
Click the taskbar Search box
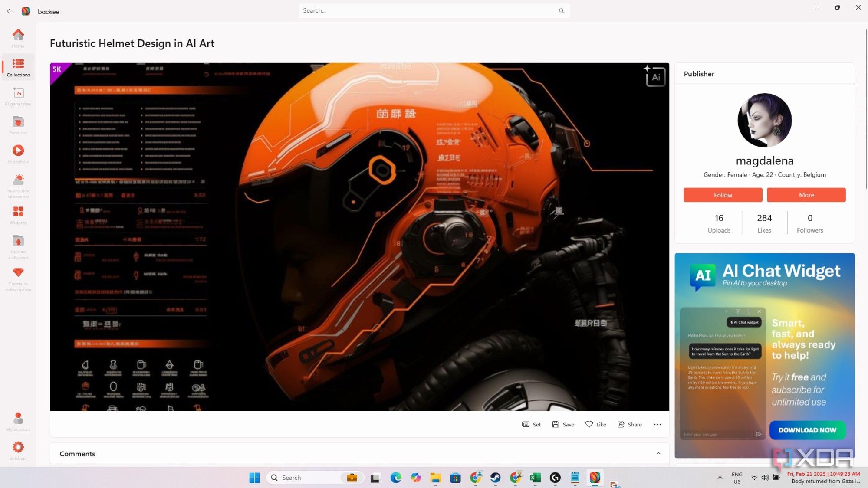[x=315, y=478]
